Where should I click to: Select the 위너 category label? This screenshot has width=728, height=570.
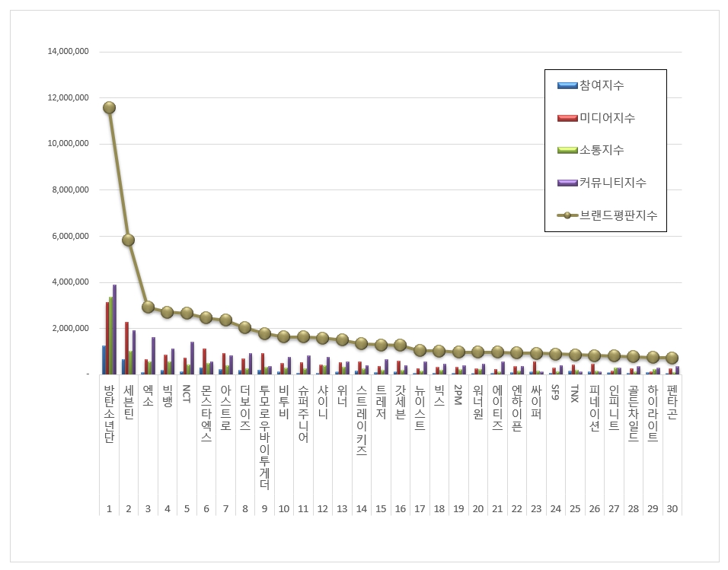(342, 396)
